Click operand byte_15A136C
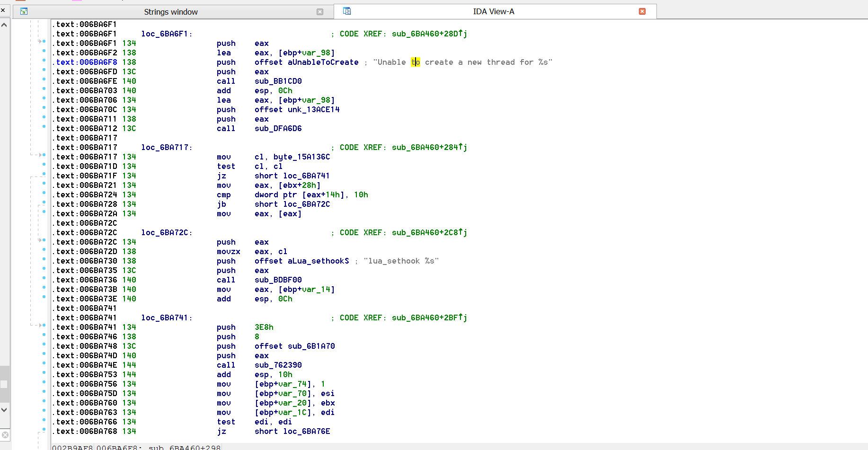Viewport: 868px width, 450px height. click(x=302, y=157)
